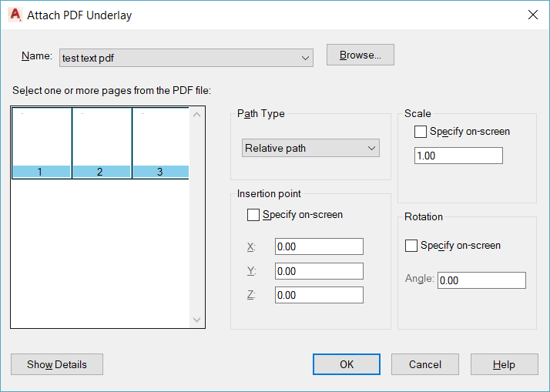
Task: Select PDF page 2 thumbnail
Action: click(x=102, y=143)
